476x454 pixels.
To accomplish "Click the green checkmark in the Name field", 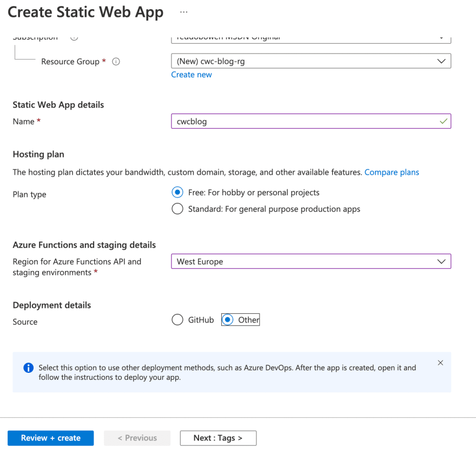I will tap(443, 121).
